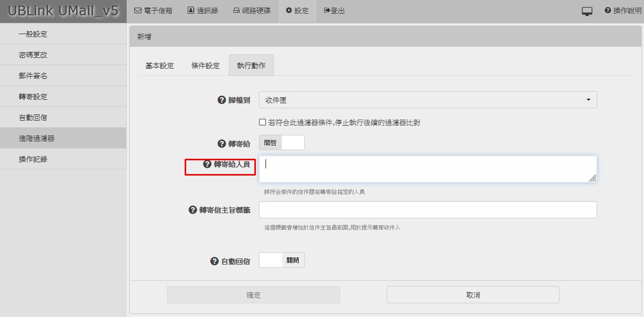The height and width of the screenshot is (317, 644).
Task: Open the 電子信箱 mailbox from top navigation
Action: (x=153, y=11)
